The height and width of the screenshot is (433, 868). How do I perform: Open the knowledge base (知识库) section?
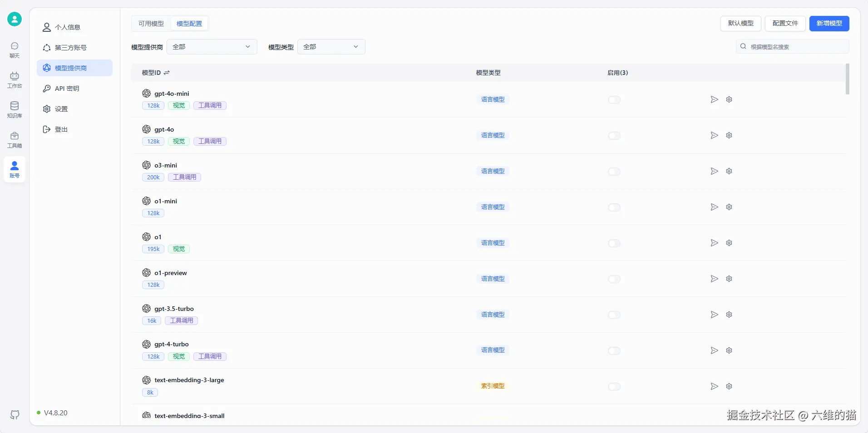coord(15,110)
